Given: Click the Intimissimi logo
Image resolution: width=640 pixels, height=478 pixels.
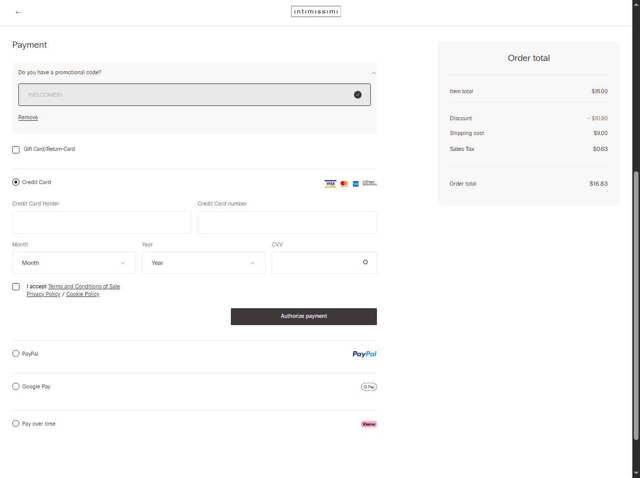Looking at the screenshot, I should coord(316,11).
